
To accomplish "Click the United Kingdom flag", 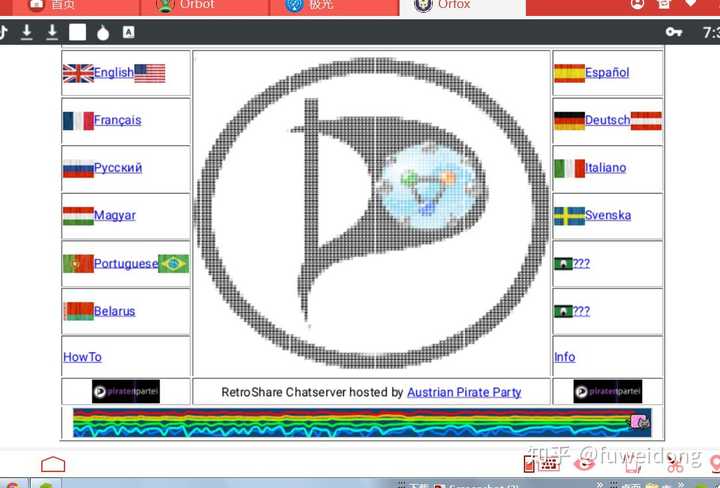I will pyautogui.click(x=78, y=73).
